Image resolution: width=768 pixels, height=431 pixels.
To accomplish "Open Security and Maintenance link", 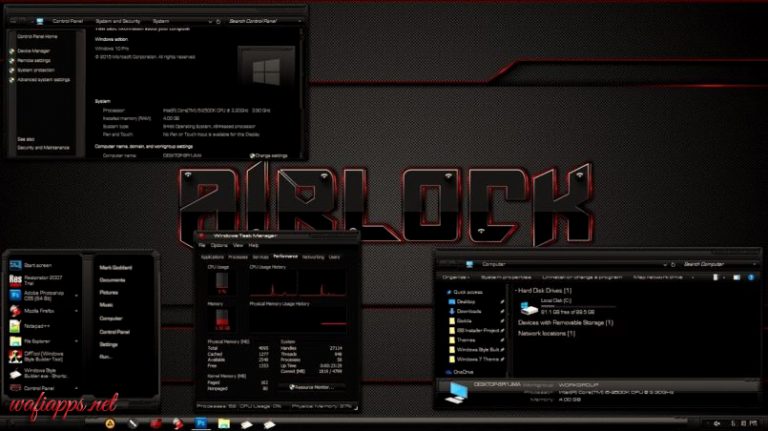I will click(x=43, y=148).
